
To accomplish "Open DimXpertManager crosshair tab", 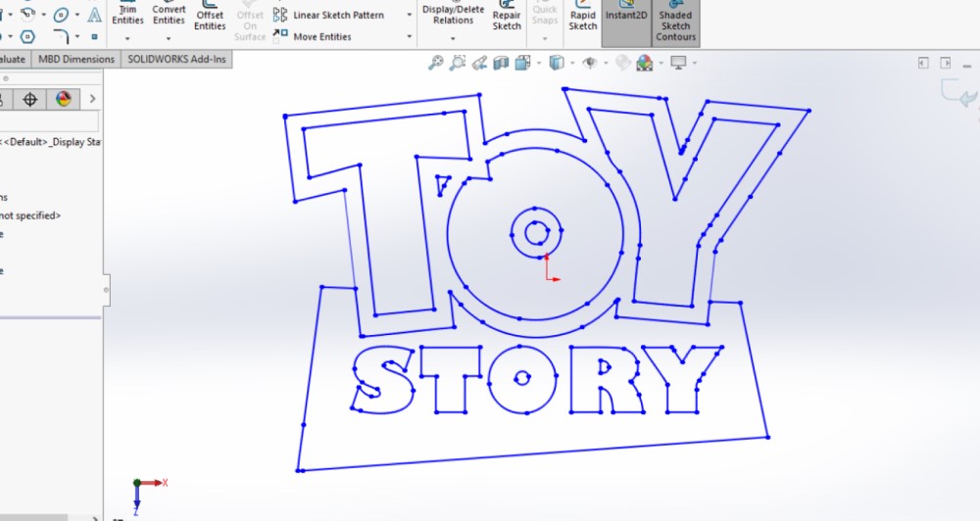I will [30, 99].
